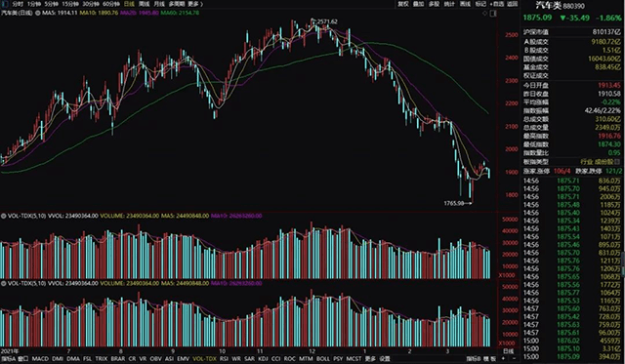Image resolution: width=625 pixels, height=364 pixels.
Task: Select the MACD indicator tab
Action: point(40,359)
